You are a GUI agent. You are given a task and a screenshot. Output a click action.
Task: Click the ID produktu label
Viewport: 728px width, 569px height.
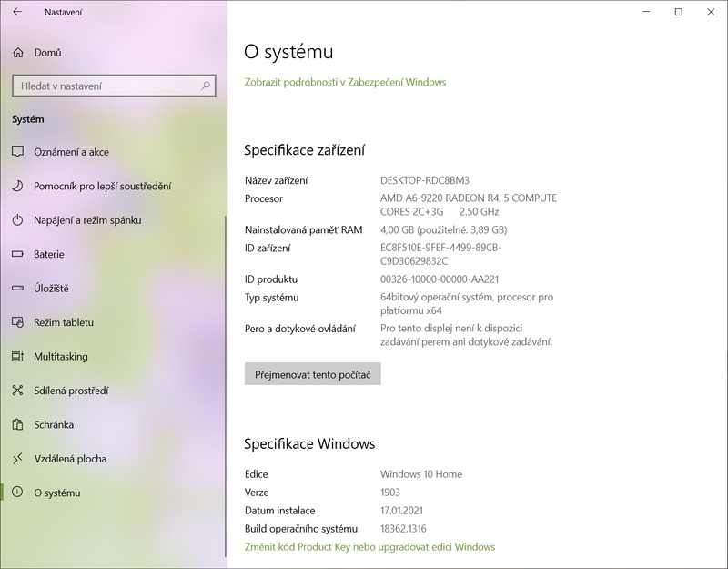coord(271,279)
